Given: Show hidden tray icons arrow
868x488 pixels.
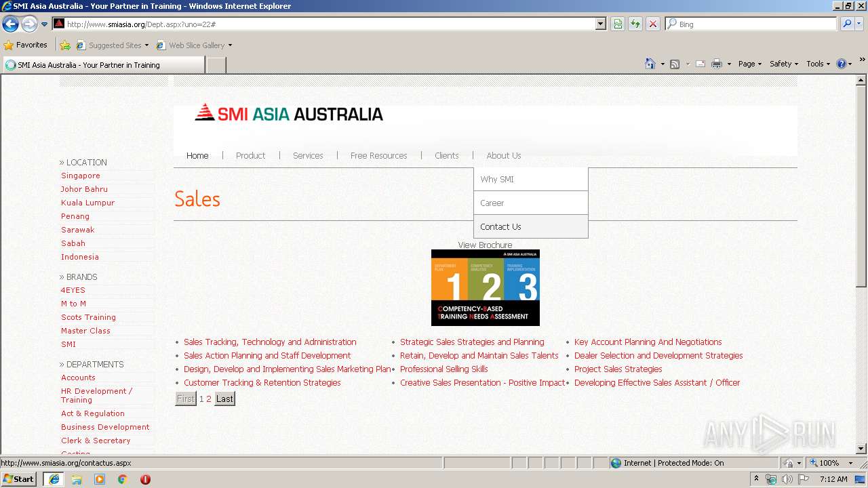Looking at the screenshot, I should pos(756,479).
